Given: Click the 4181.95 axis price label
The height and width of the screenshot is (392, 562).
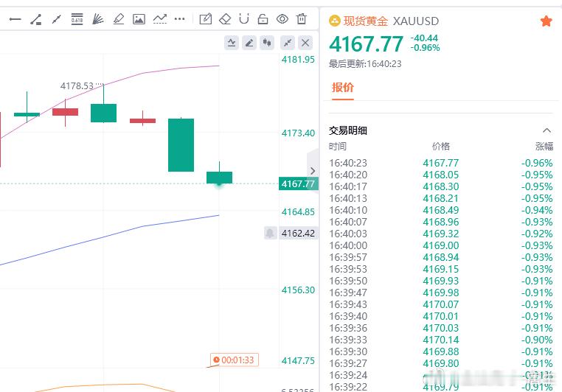Looking at the screenshot, I should tap(298, 60).
